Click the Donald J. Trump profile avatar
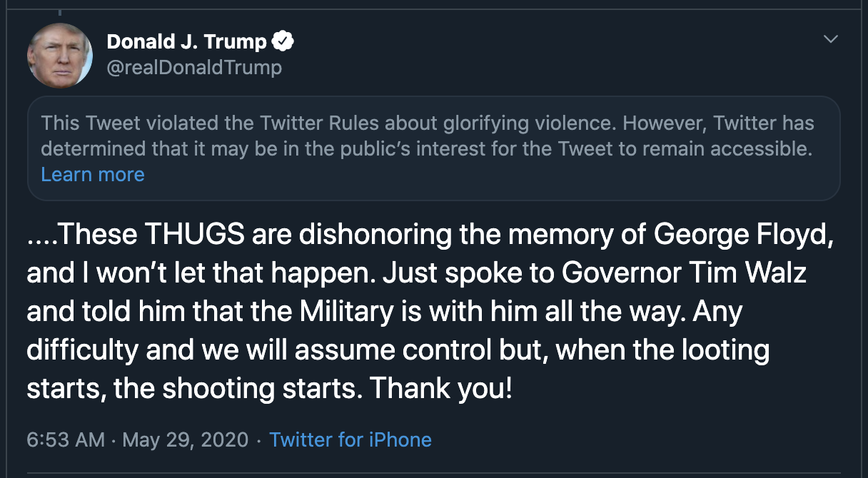Image resolution: width=868 pixels, height=478 pixels. click(60, 56)
